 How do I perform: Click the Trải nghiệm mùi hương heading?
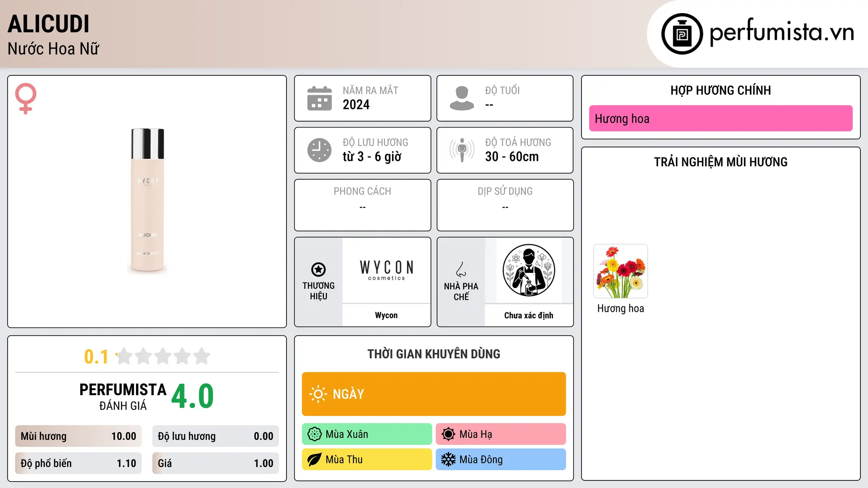click(721, 162)
